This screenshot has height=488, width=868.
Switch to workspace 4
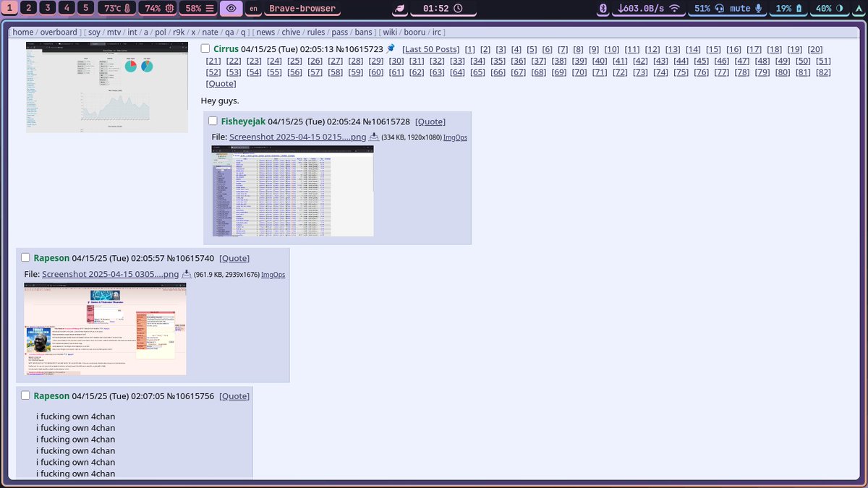[x=67, y=8]
